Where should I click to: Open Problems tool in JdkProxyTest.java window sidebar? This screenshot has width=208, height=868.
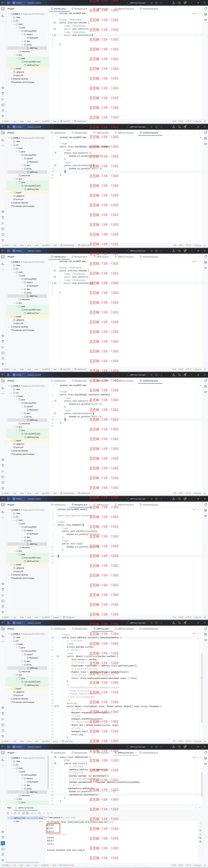(3, 855)
